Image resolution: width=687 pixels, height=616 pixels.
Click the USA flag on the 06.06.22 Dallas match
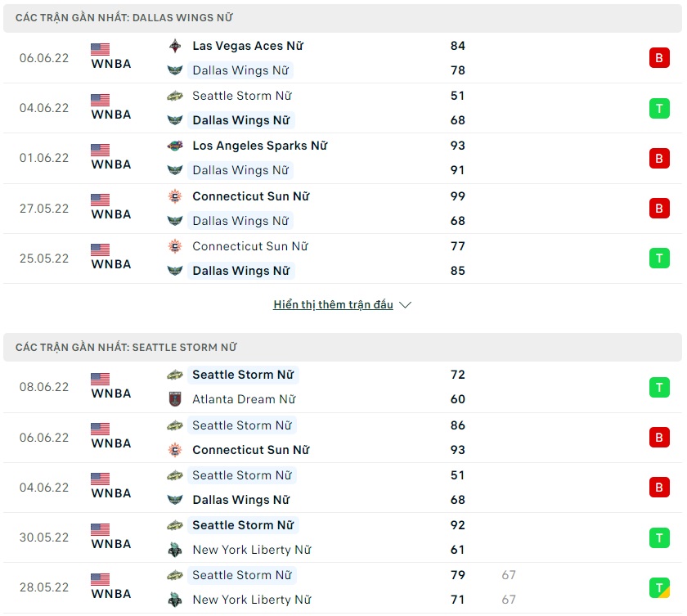100,49
